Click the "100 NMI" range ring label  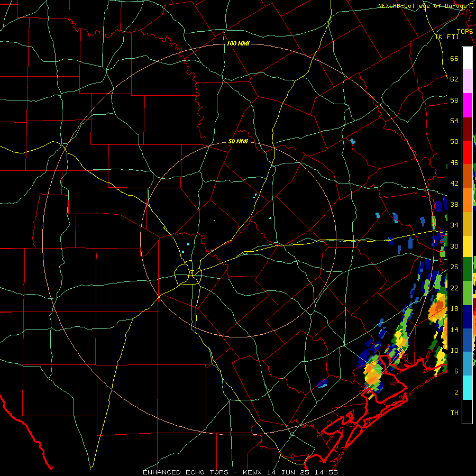[x=238, y=44]
